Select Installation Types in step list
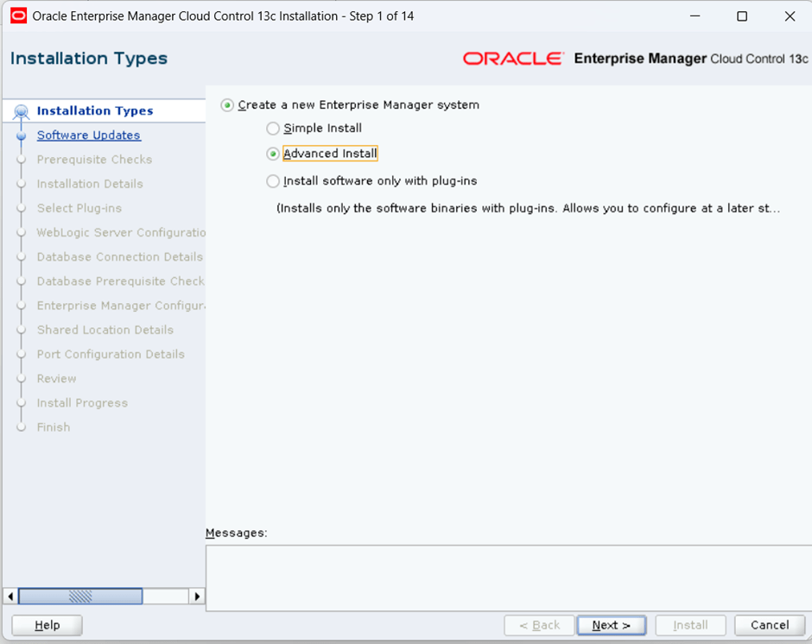 coord(95,111)
